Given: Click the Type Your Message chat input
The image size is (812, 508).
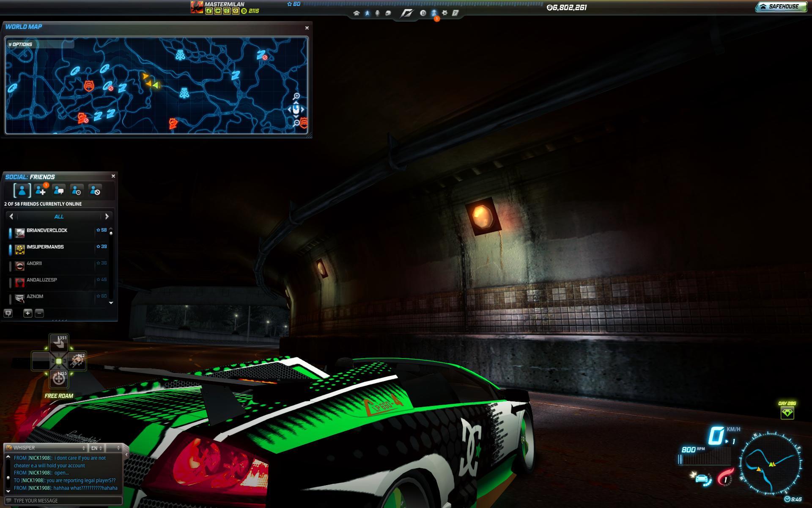Looking at the screenshot, I should [64, 500].
